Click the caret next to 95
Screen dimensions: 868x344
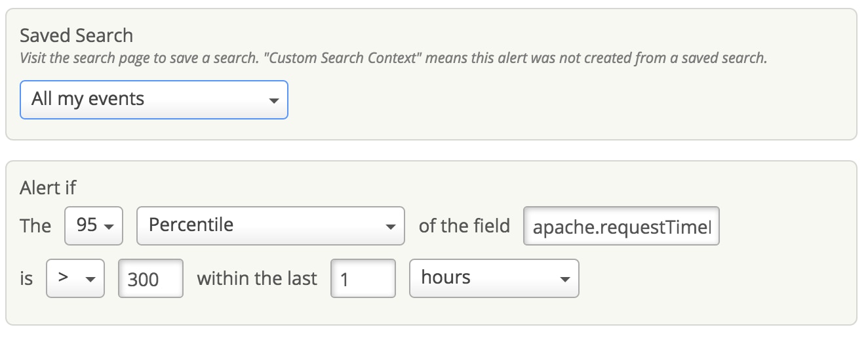pyautogui.click(x=109, y=227)
